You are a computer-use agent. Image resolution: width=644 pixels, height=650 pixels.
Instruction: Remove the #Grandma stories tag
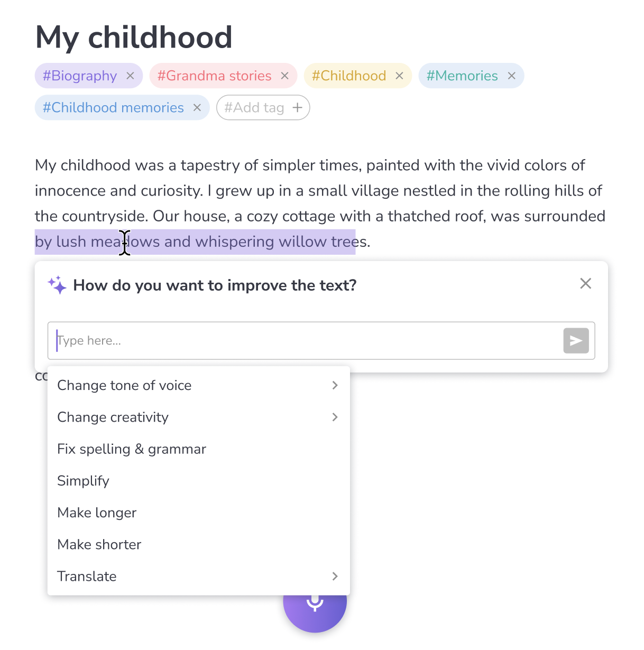[284, 76]
